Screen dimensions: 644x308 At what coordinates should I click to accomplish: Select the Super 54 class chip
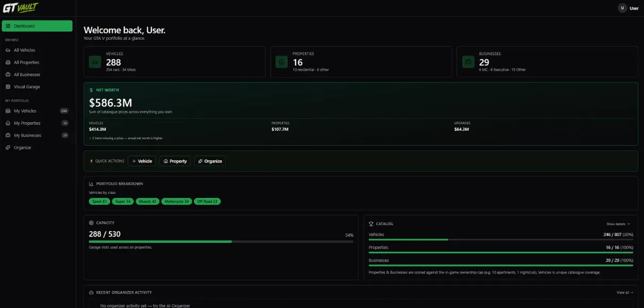click(123, 201)
